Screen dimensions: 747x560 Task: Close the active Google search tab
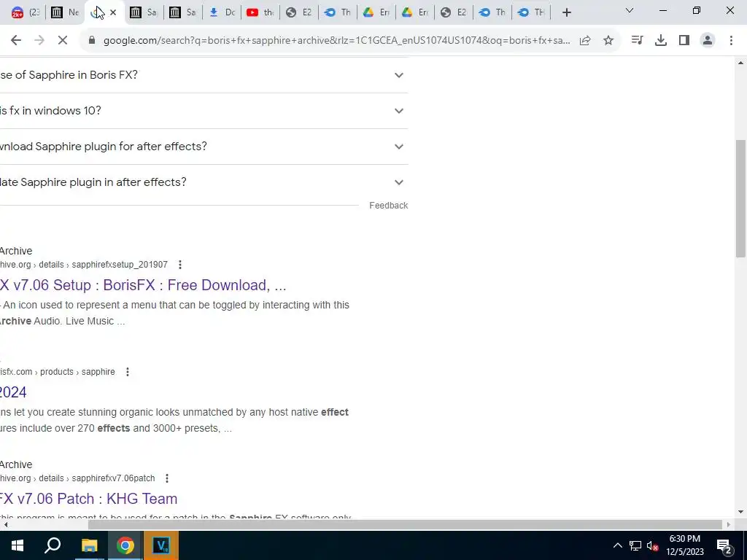[x=113, y=12]
